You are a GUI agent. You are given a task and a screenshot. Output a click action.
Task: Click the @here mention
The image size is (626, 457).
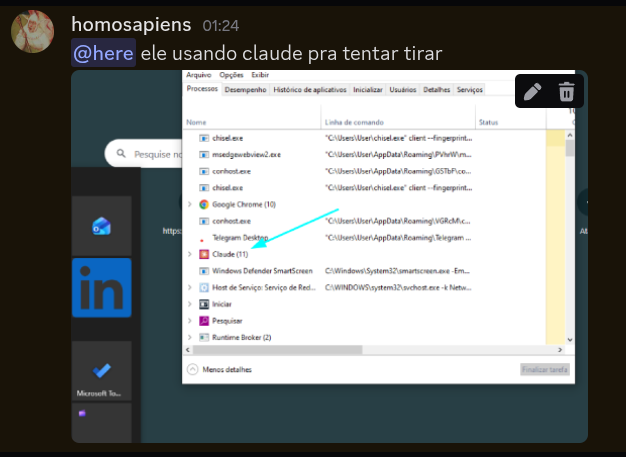click(x=103, y=53)
